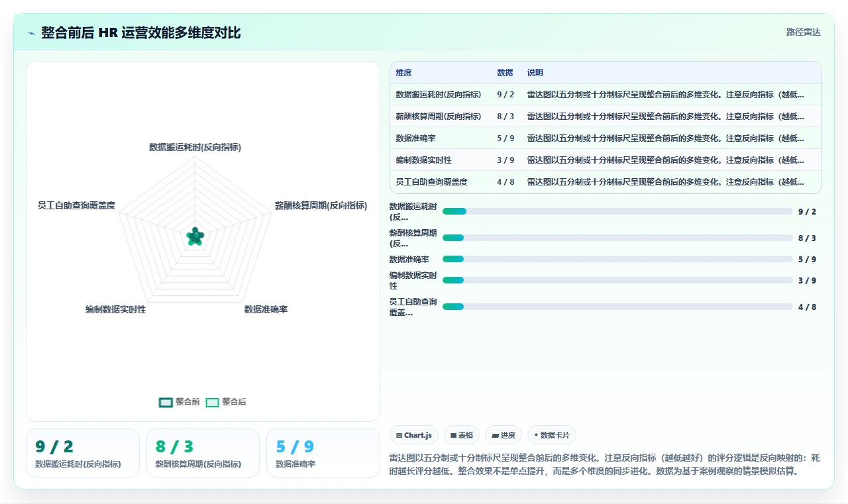Click the progress bar for 数据准确率
The width and height of the screenshot is (848, 504).
pos(617,259)
